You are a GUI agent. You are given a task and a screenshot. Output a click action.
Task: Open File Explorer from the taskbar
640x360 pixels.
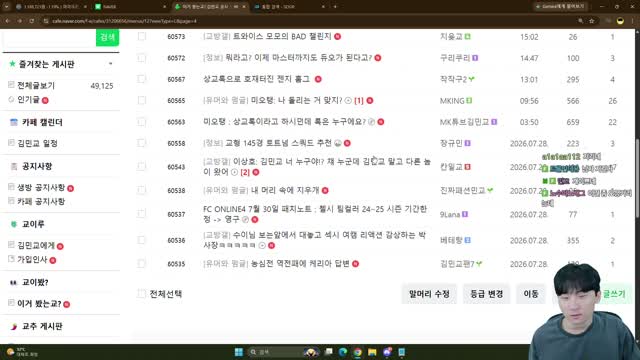(372, 352)
